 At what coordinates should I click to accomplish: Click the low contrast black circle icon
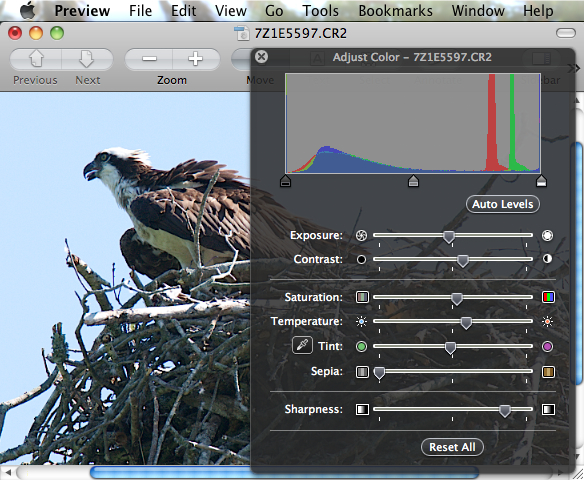click(x=361, y=259)
